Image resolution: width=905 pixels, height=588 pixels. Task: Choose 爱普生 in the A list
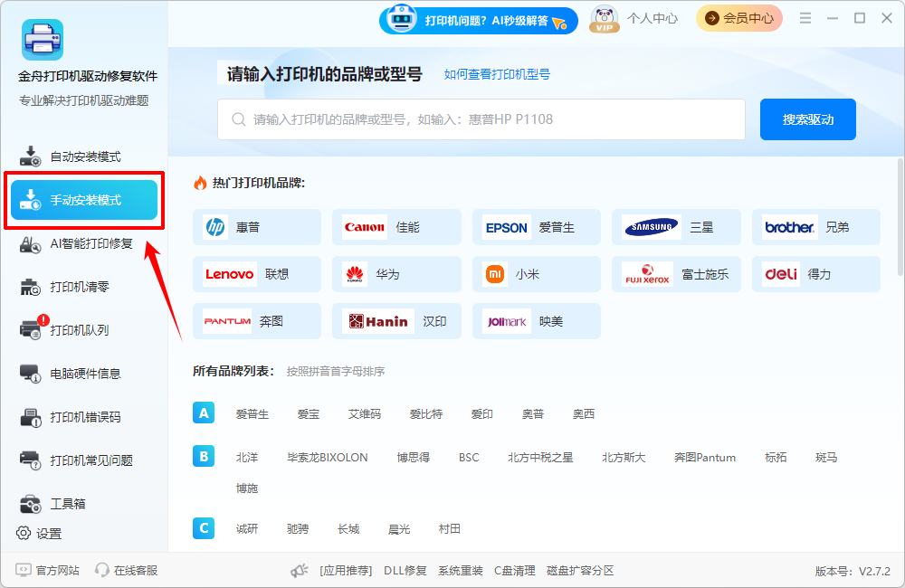point(252,413)
